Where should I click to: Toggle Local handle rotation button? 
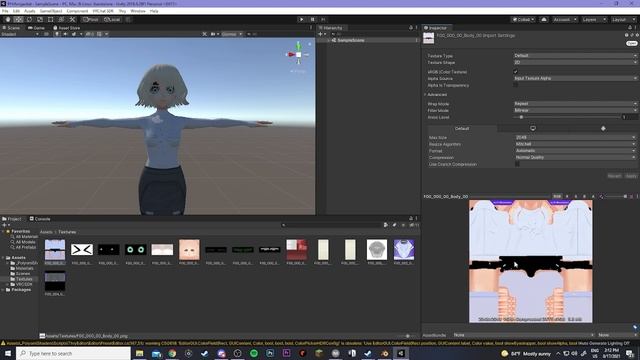(112, 20)
